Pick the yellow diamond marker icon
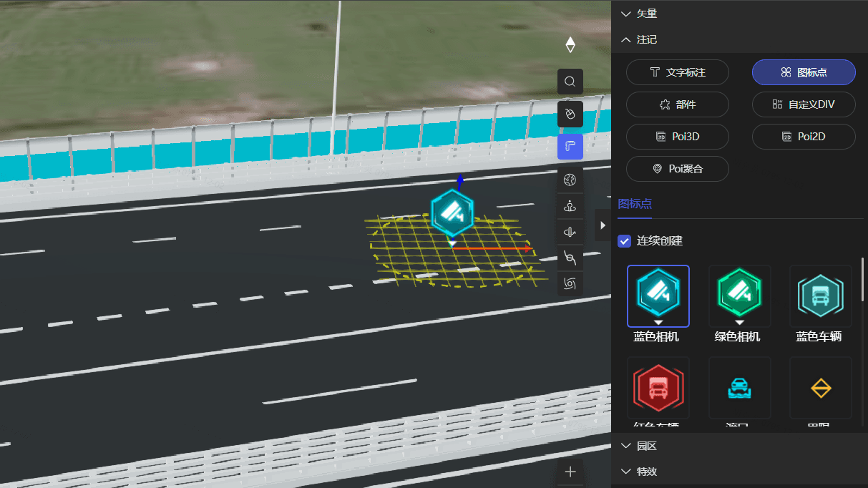 tap(820, 388)
